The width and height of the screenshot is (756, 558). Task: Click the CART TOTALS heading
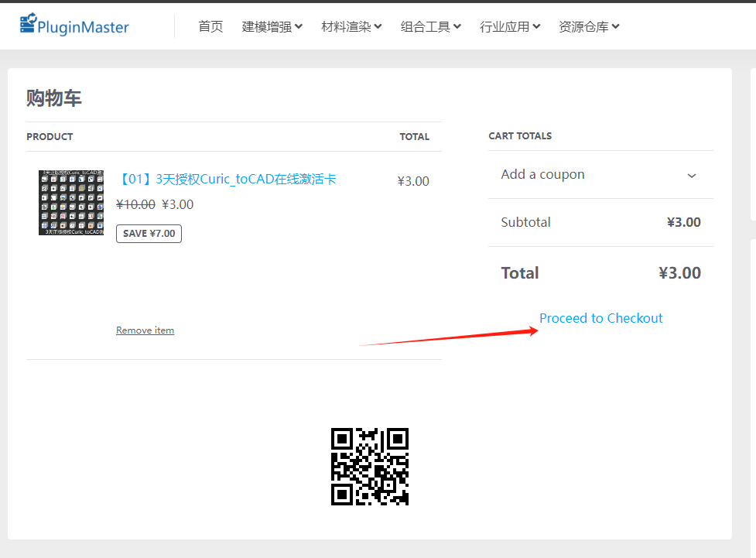pos(520,136)
